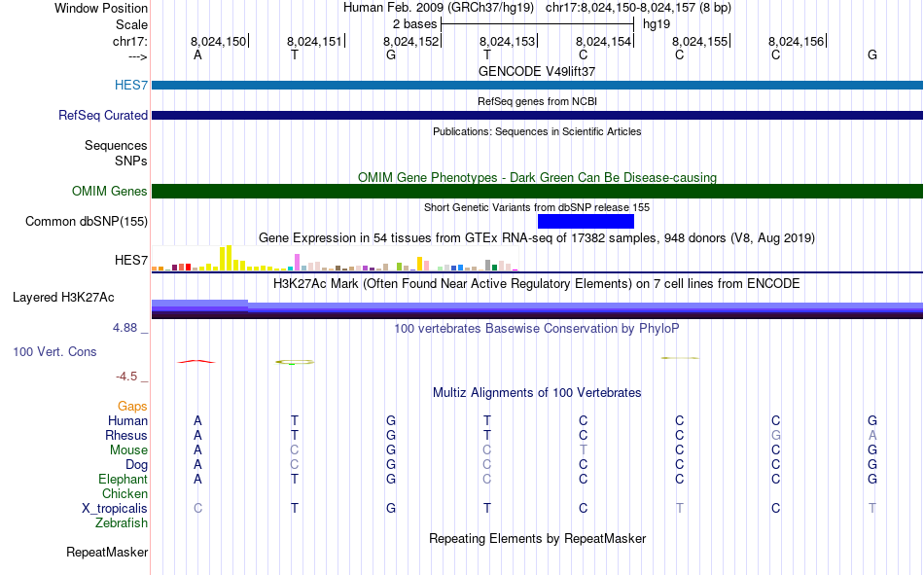Click the 'Human Feb. 2009 (GRCh37/hg19)' text
This screenshot has width=924, height=575.
(439, 8)
